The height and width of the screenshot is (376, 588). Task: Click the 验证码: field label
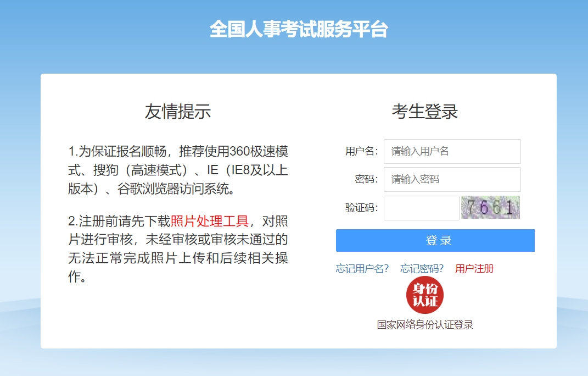pos(361,208)
